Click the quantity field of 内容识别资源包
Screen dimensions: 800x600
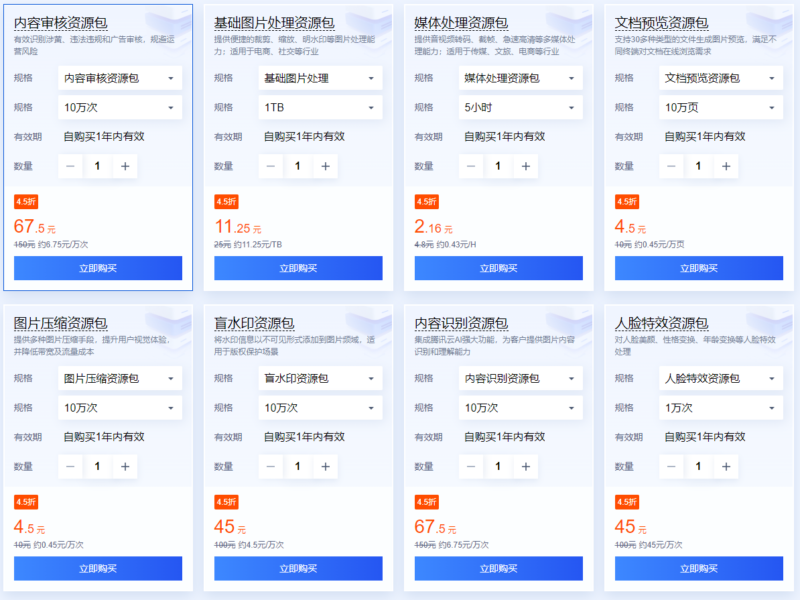point(498,466)
